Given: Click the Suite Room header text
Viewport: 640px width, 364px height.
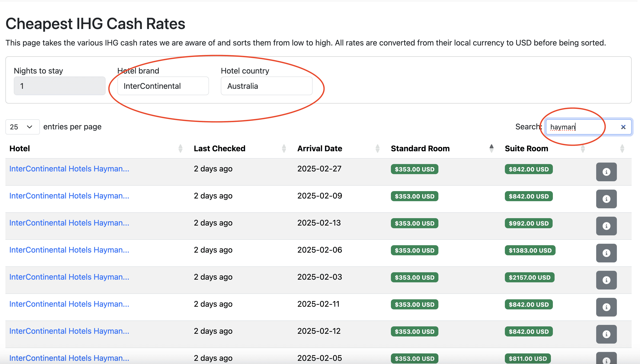Looking at the screenshot, I should pos(527,149).
